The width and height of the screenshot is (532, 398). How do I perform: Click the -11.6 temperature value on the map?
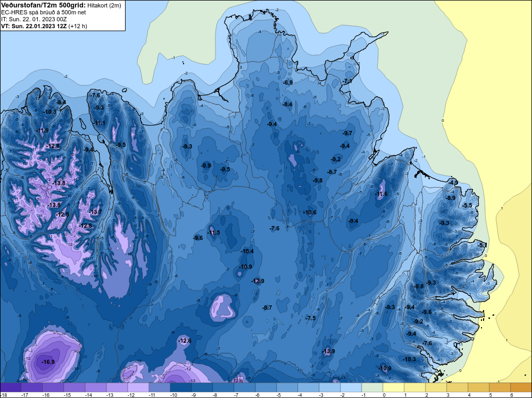coord(381,194)
